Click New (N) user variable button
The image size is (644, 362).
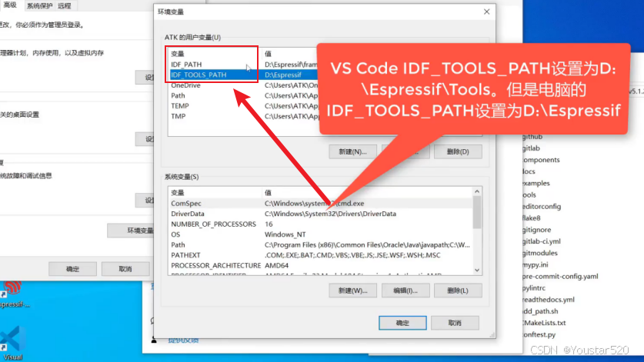tap(352, 151)
